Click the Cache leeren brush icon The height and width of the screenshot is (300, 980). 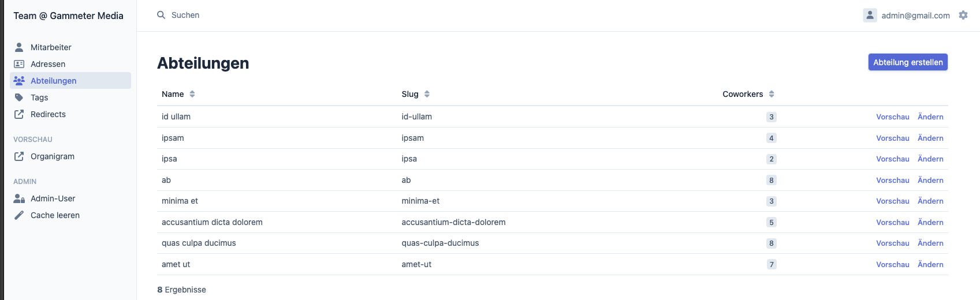(19, 215)
